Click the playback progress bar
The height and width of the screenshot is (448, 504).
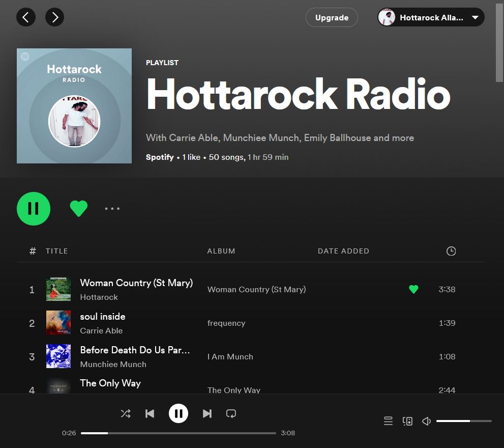[179, 433]
